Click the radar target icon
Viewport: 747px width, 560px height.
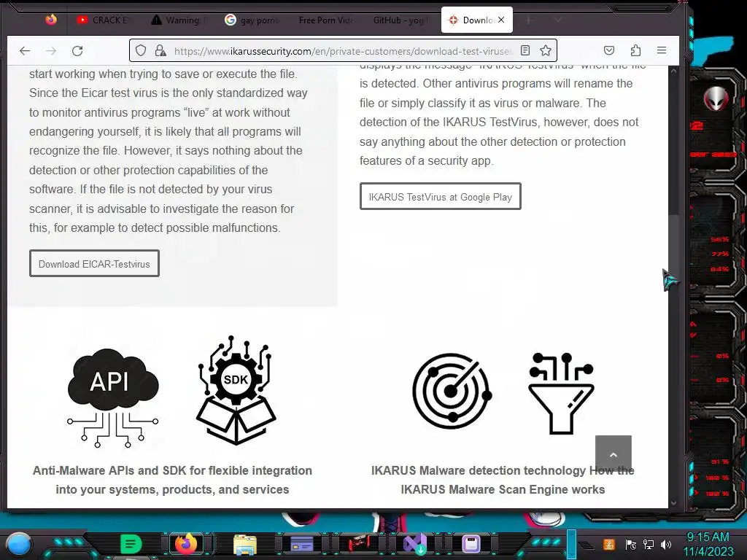point(452,391)
